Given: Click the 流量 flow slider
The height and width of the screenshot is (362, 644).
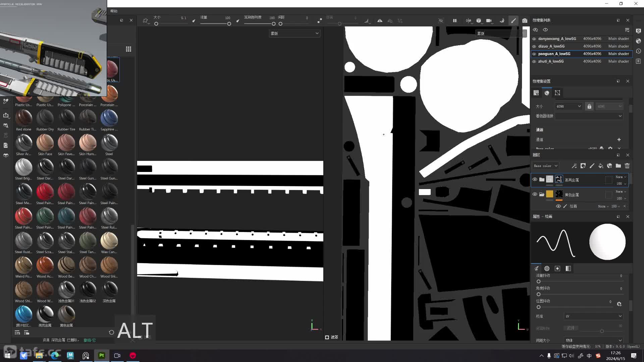Looking at the screenshot, I should click(216, 24).
